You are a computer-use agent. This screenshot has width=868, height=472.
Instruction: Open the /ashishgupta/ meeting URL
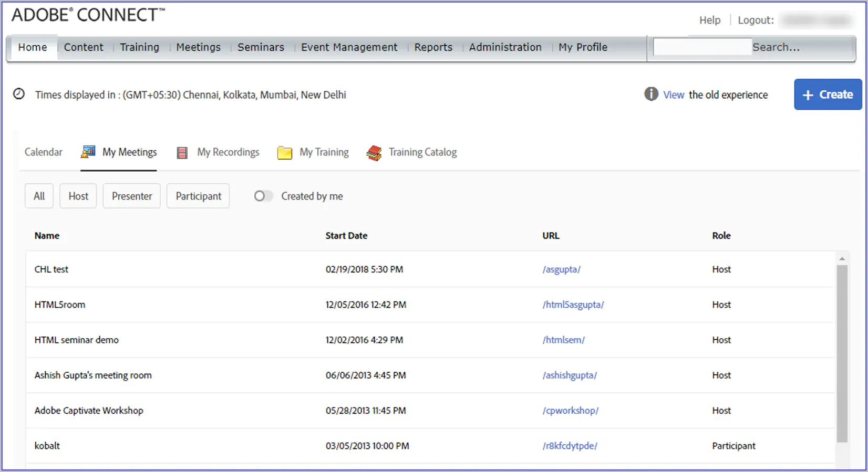(570, 375)
